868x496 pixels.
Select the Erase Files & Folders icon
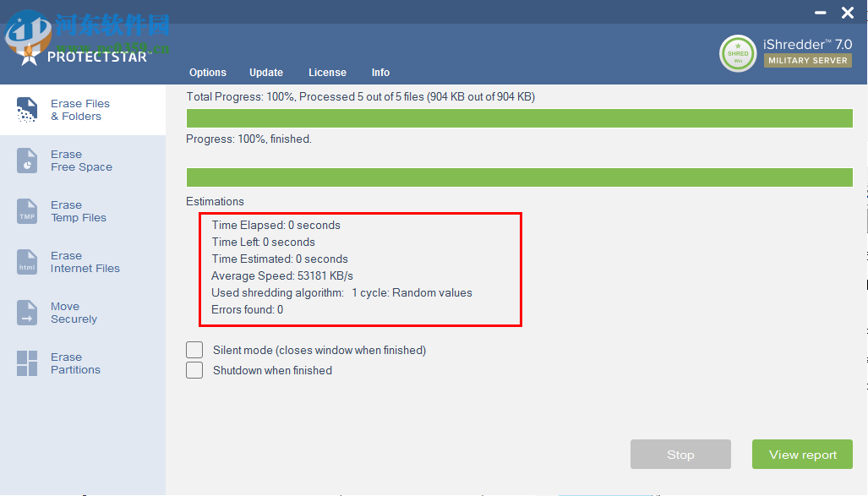[x=26, y=110]
